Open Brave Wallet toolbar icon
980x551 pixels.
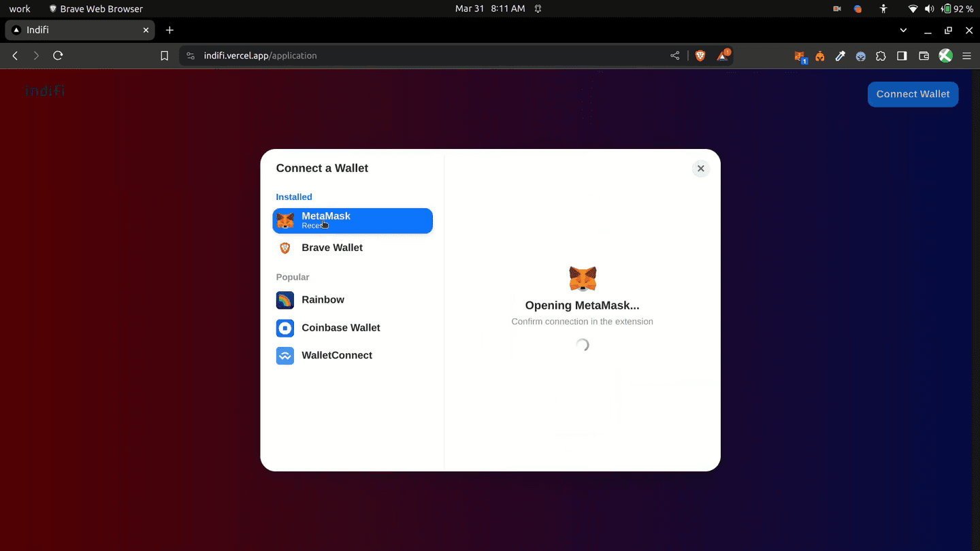click(x=924, y=56)
